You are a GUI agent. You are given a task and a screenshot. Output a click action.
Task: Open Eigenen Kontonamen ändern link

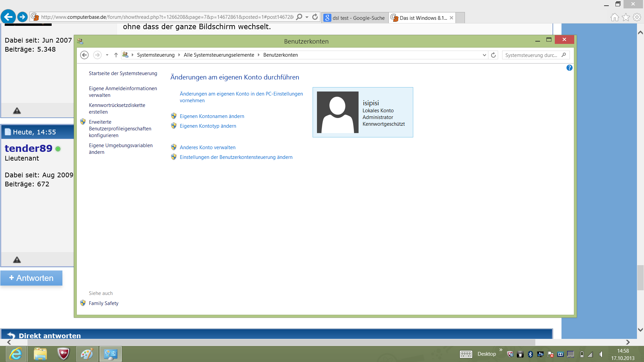coord(212,116)
